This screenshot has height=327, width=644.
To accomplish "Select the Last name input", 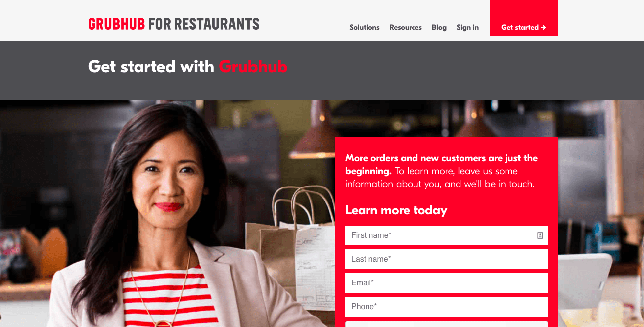I will (447, 259).
